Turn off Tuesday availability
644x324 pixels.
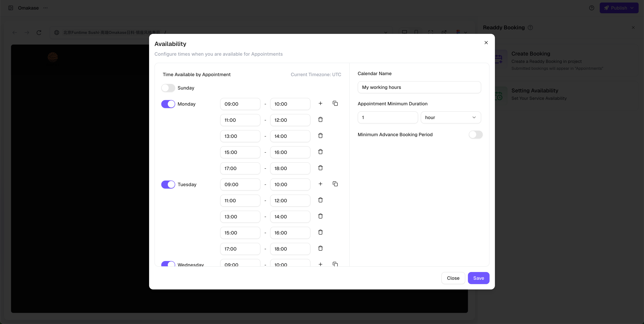(168, 184)
